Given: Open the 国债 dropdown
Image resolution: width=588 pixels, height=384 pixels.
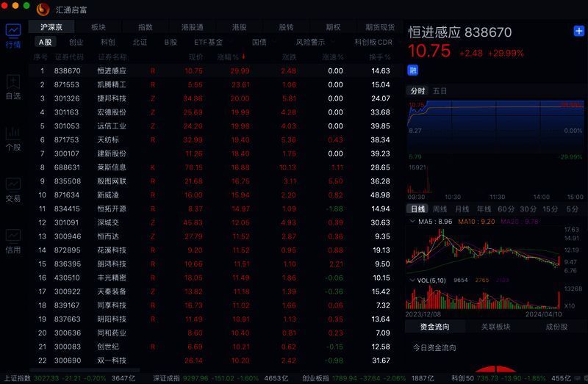Looking at the screenshot, I should coord(259,42).
